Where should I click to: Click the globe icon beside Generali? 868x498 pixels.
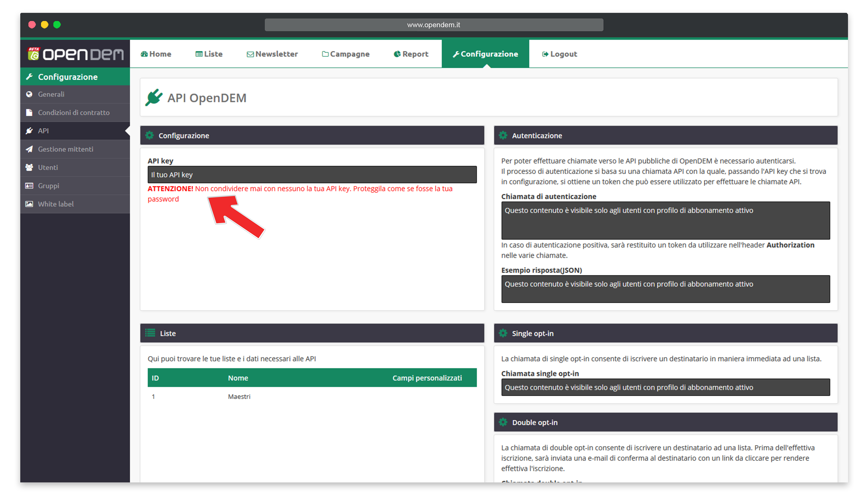[29, 94]
